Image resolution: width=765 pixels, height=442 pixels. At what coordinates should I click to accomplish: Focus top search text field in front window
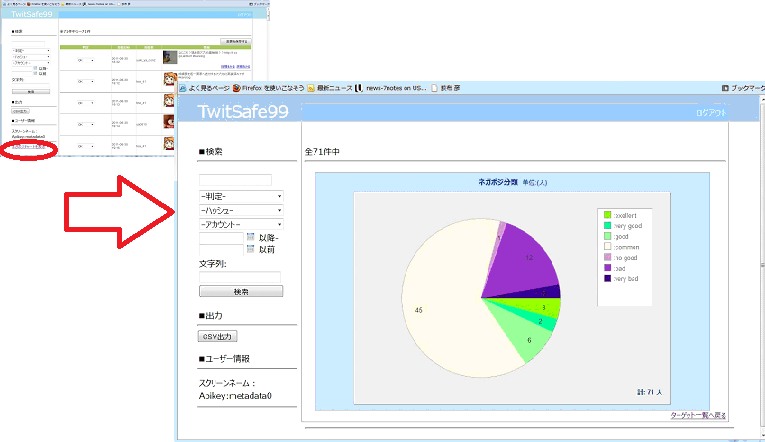click(235, 180)
